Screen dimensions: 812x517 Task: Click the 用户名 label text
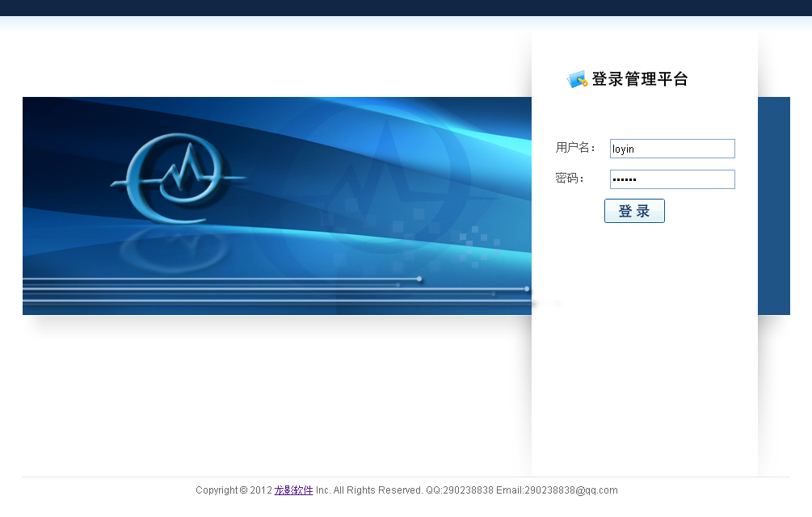click(x=575, y=148)
